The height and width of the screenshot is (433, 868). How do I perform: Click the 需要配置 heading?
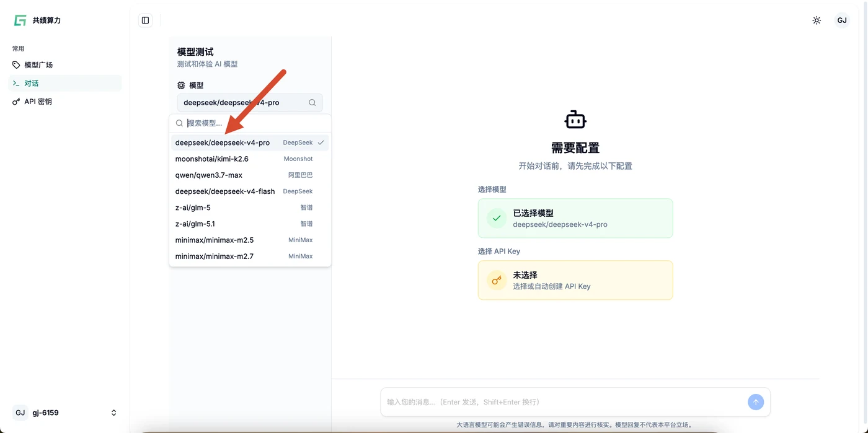pos(575,148)
